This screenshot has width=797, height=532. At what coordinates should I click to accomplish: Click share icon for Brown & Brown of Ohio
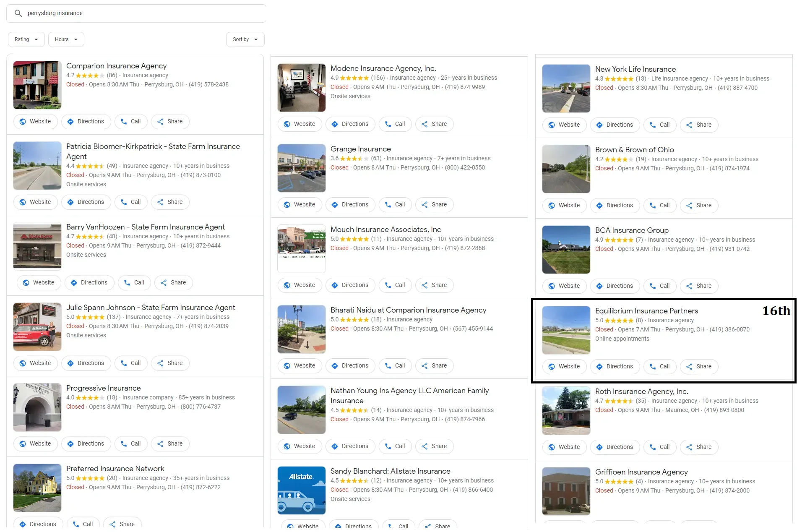(x=689, y=206)
